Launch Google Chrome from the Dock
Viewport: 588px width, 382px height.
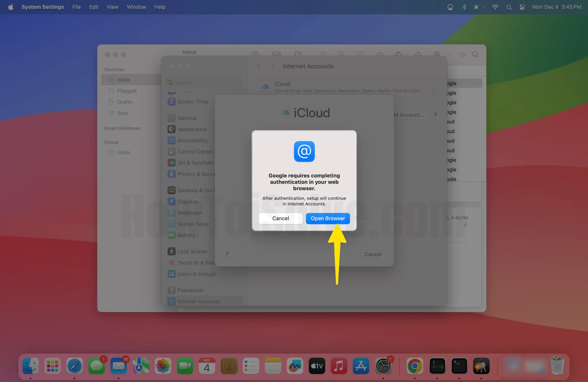point(415,366)
